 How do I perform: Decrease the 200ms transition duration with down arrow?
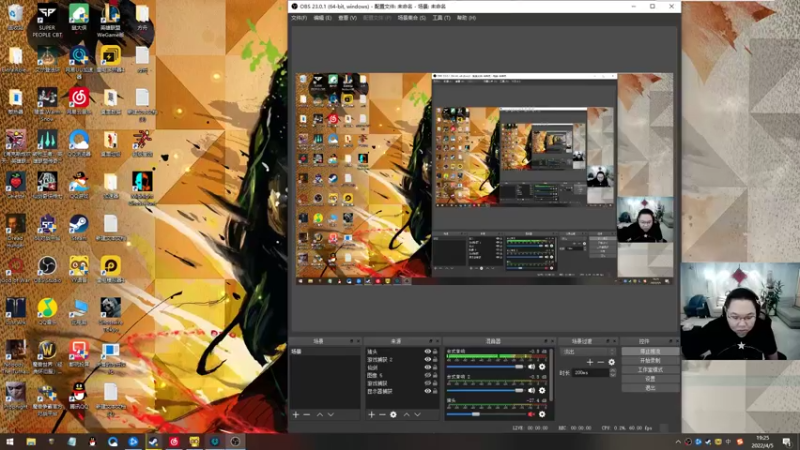point(613,375)
